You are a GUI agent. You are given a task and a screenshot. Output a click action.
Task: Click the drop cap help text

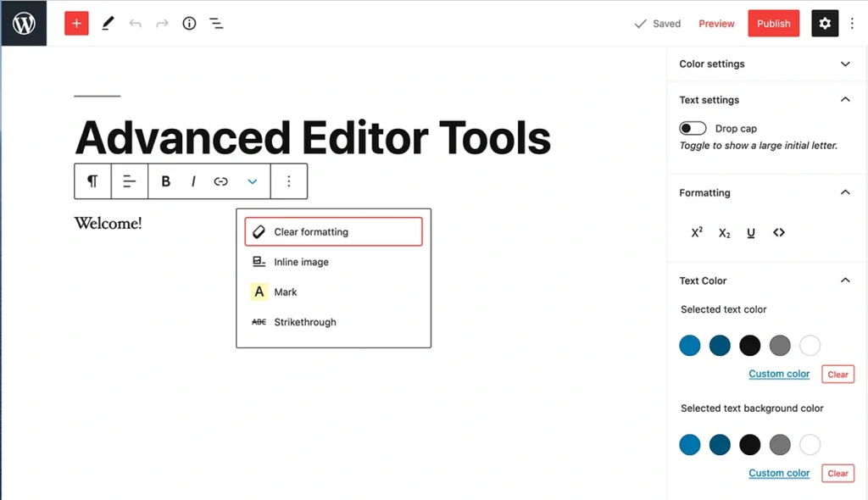click(x=759, y=146)
